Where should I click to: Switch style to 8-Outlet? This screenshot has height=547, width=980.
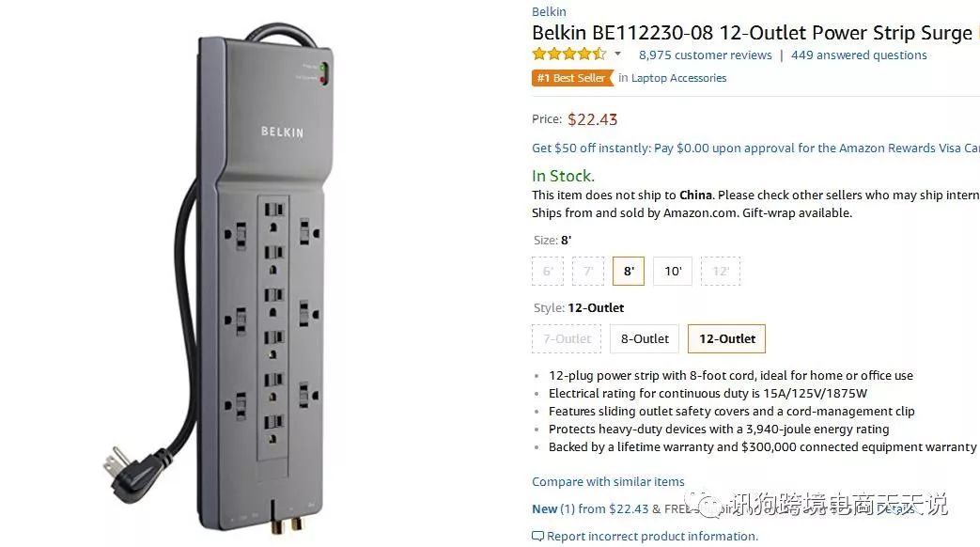pos(645,338)
